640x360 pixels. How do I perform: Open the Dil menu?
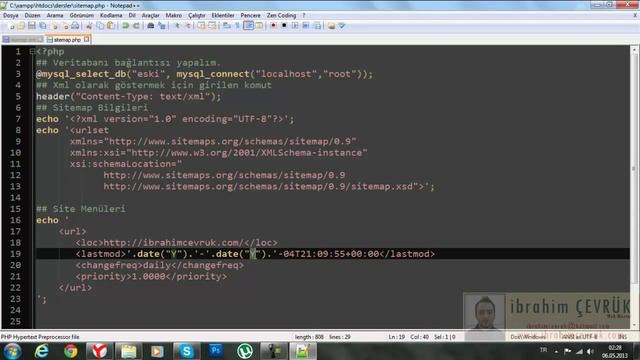click(x=132, y=15)
